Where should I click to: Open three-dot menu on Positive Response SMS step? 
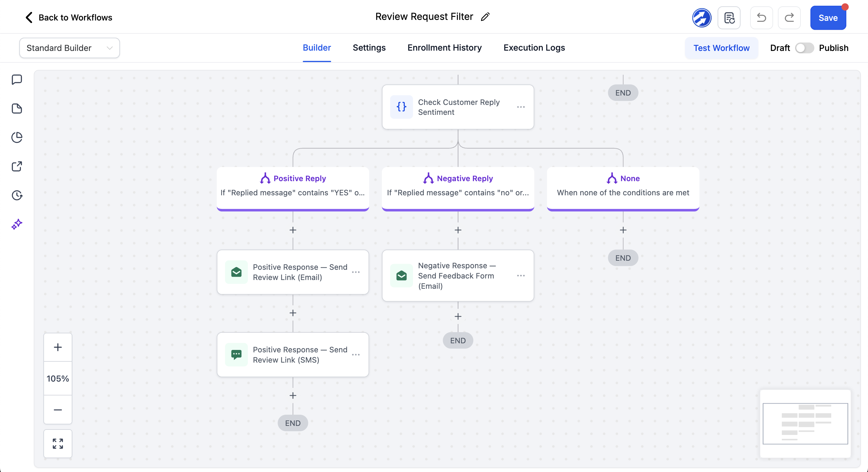(356, 355)
